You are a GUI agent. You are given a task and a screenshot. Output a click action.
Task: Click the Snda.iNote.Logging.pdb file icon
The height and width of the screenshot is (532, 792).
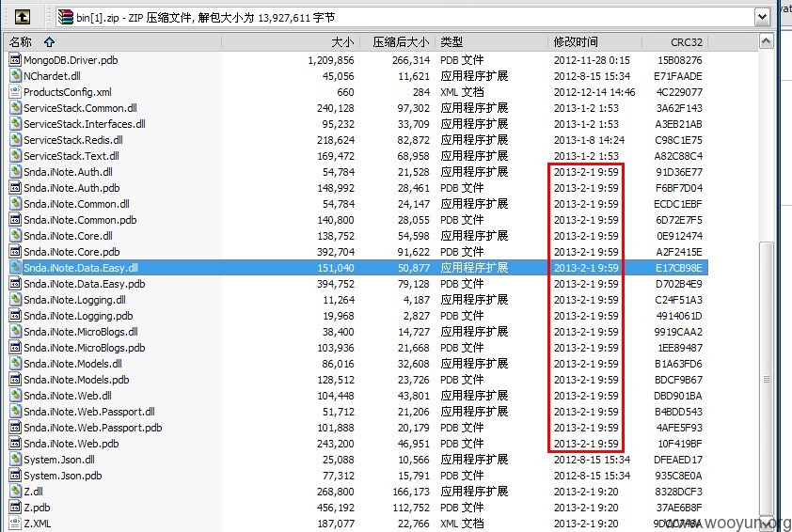[16, 316]
